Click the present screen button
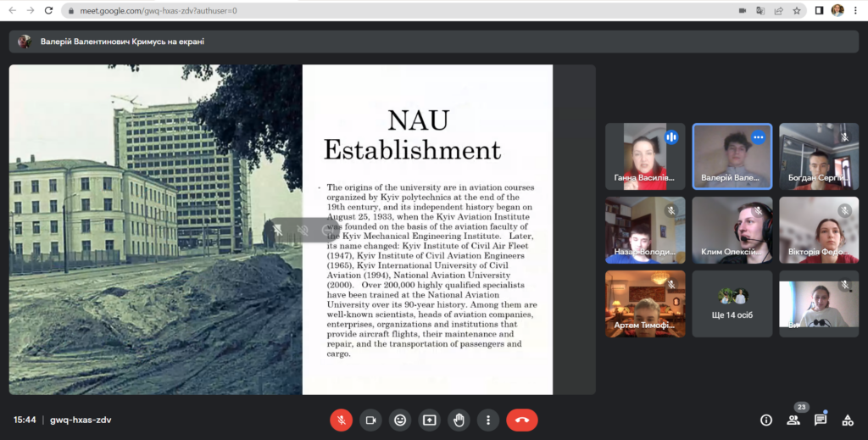The image size is (868, 440). [x=429, y=420]
